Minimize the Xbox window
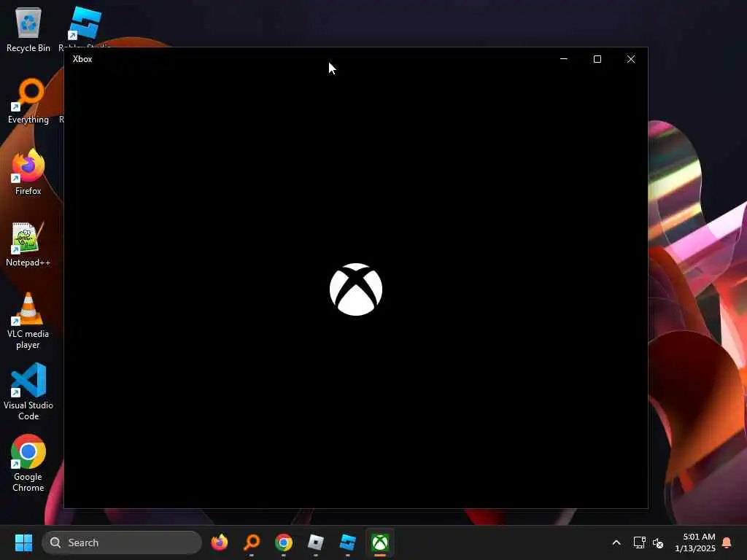Viewport: 747px width, 560px height. (x=564, y=59)
